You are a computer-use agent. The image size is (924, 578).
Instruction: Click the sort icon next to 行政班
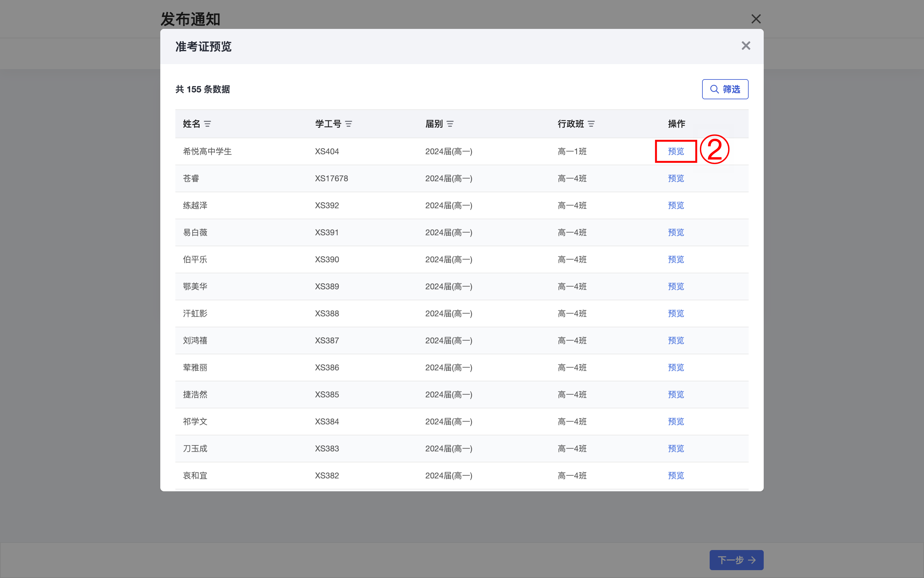click(591, 124)
